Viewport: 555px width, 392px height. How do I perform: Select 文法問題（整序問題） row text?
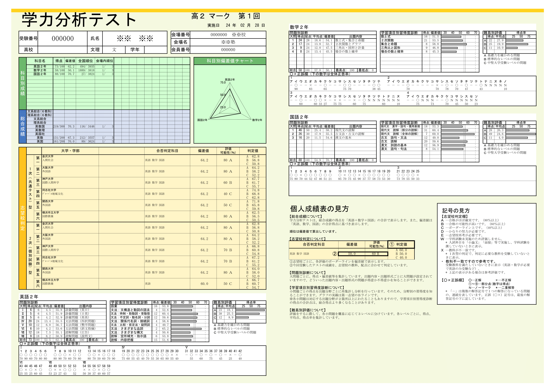(80, 325)
